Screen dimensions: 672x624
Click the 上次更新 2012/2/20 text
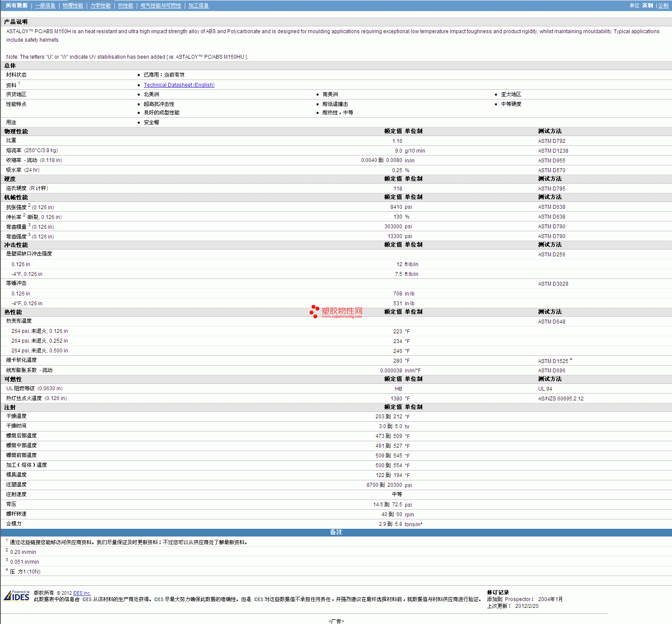tap(513, 606)
